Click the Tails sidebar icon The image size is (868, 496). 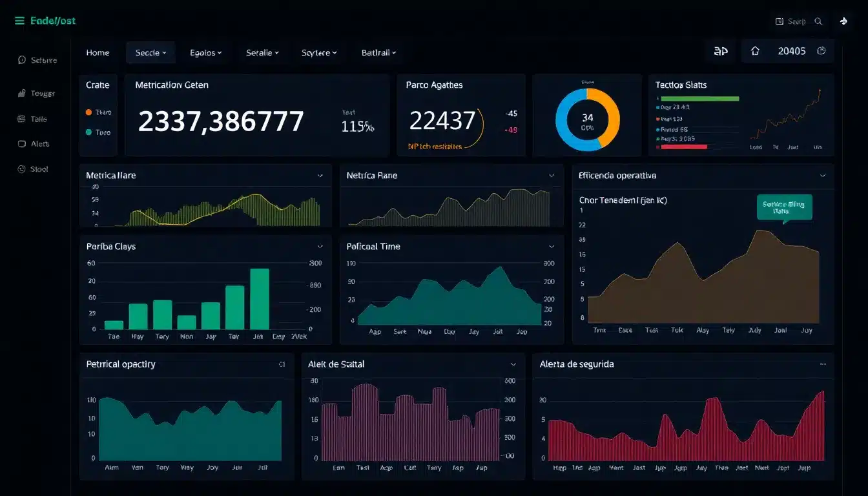click(22, 119)
